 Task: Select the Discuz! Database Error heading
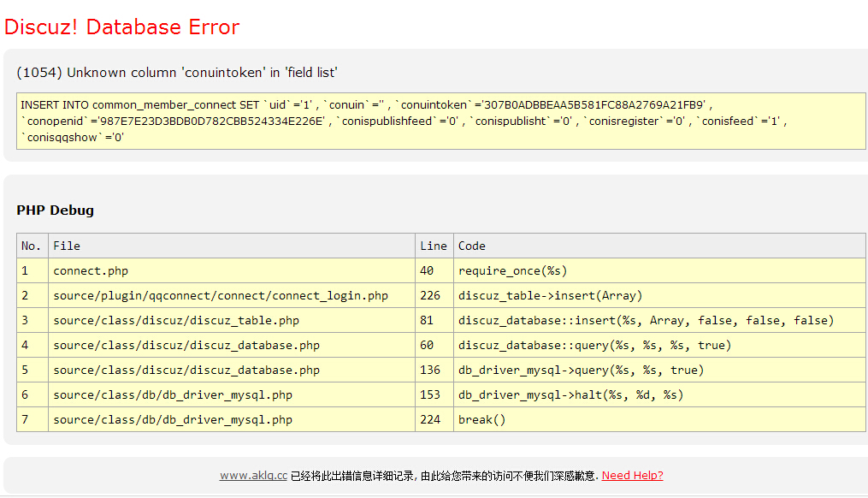pos(121,27)
